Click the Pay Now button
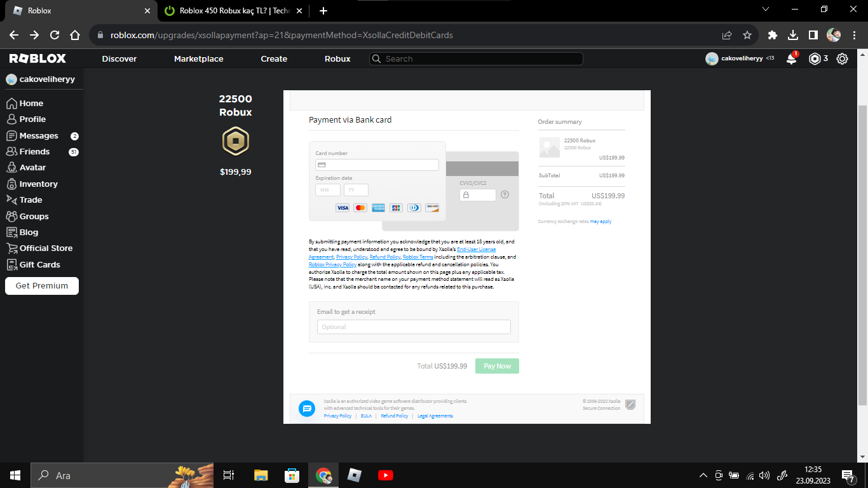Viewport: 868px width, 488px height. (x=497, y=366)
